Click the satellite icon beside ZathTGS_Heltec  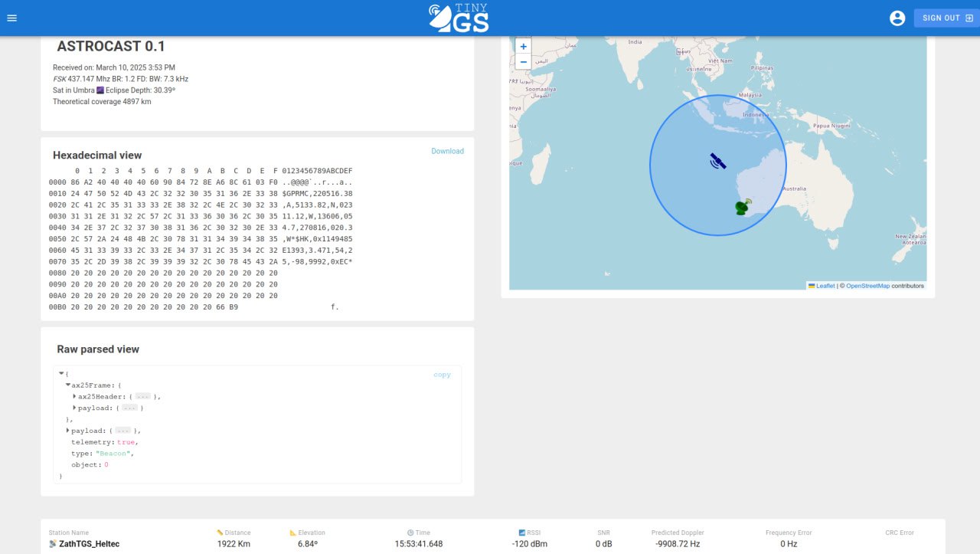53,544
